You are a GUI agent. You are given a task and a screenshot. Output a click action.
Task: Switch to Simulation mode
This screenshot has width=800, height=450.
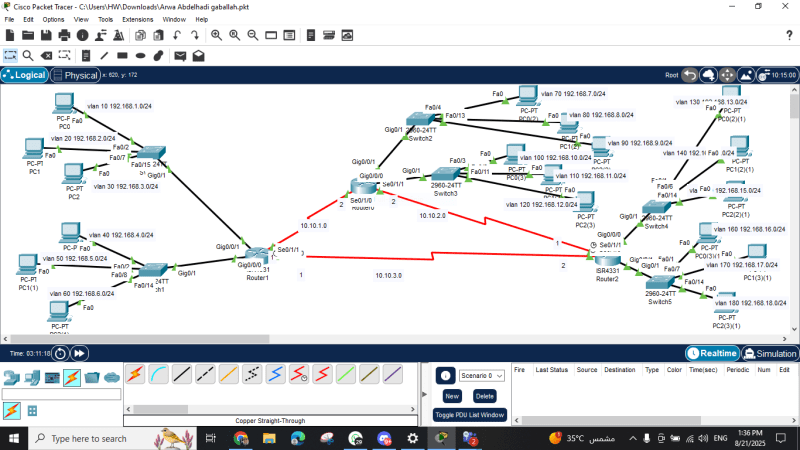point(769,353)
